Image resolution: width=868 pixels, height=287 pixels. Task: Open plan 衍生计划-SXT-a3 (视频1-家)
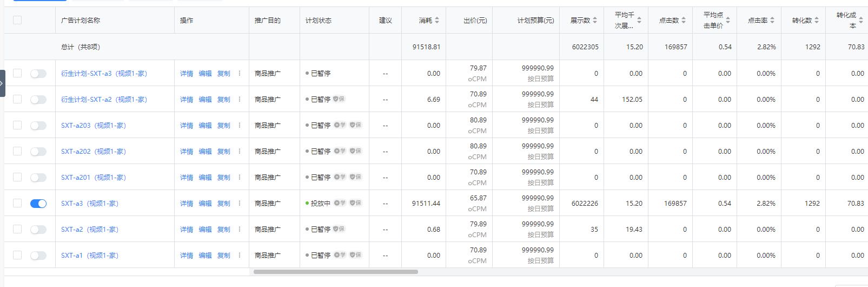104,73
